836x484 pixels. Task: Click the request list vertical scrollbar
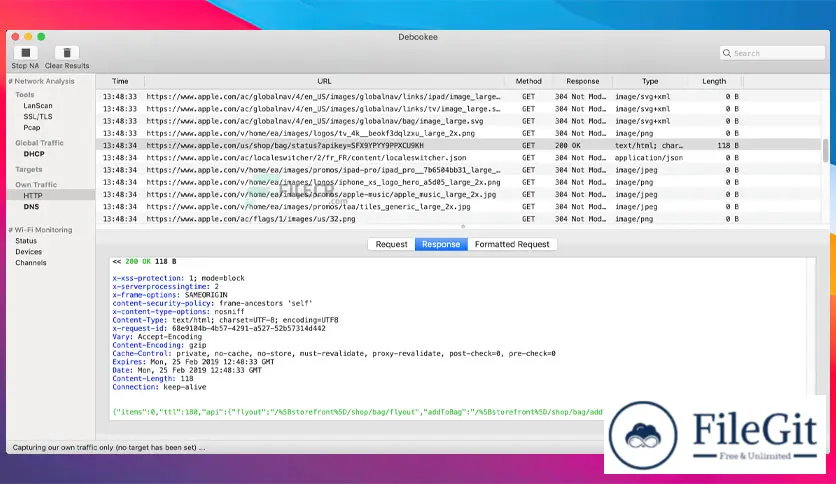pyautogui.click(x=825, y=151)
